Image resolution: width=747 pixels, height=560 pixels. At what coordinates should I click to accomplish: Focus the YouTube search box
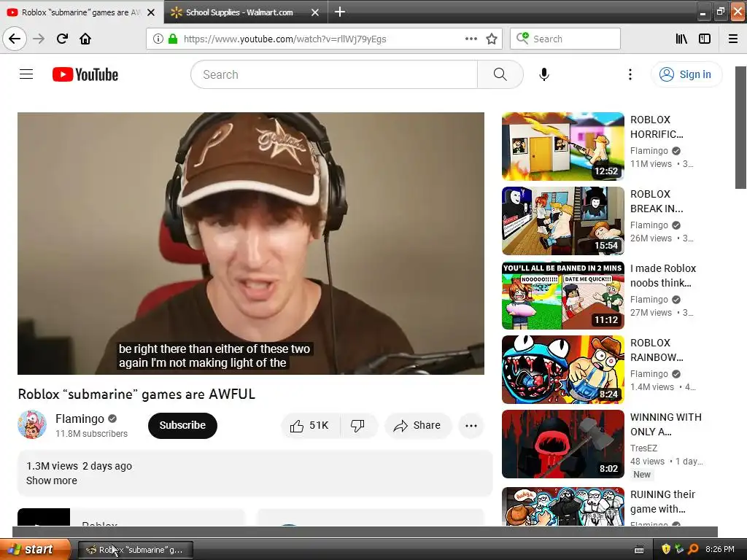(x=334, y=74)
